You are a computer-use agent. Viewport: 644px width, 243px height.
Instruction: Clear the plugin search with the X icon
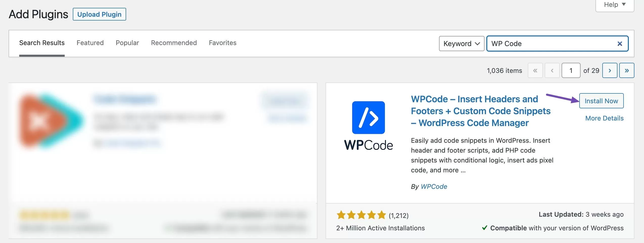pyautogui.click(x=619, y=44)
